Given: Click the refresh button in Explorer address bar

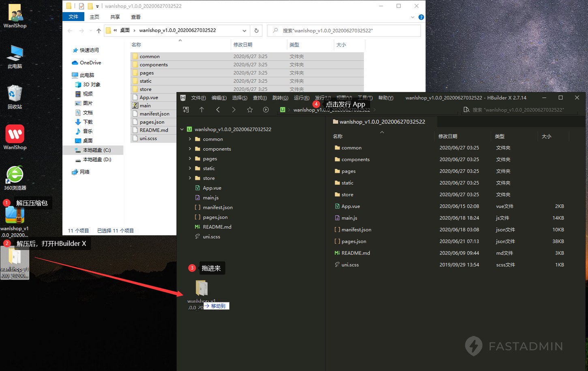Looking at the screenshot, I should [256, 30].
